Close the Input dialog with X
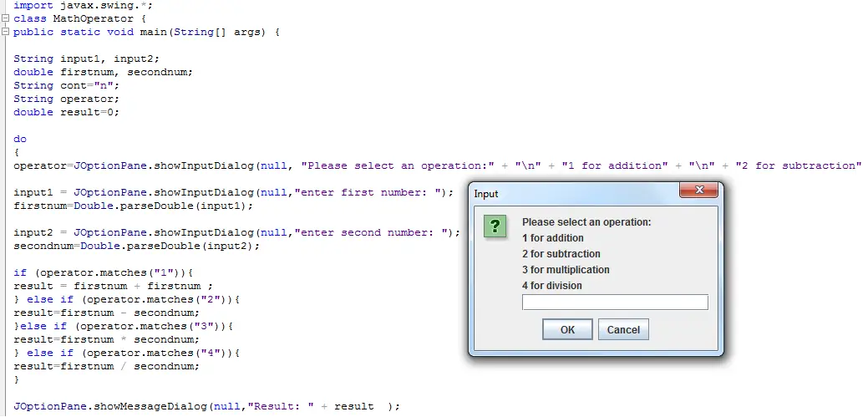The height and width of the screenshot is (417, 868). point(698,190)
